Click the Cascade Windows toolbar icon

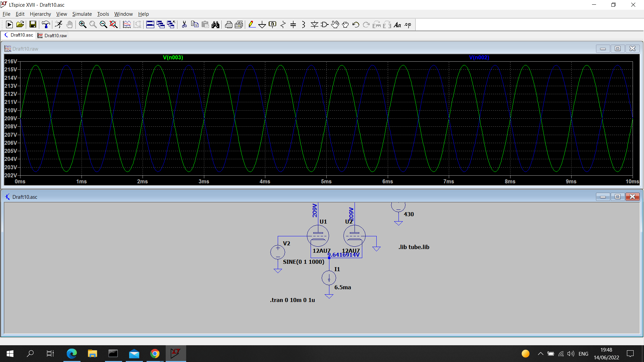point(161,24)
